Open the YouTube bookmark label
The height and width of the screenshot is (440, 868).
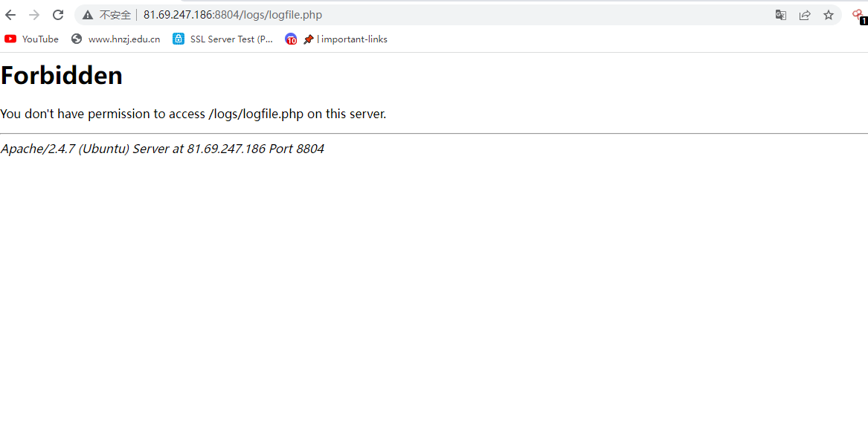40,39
